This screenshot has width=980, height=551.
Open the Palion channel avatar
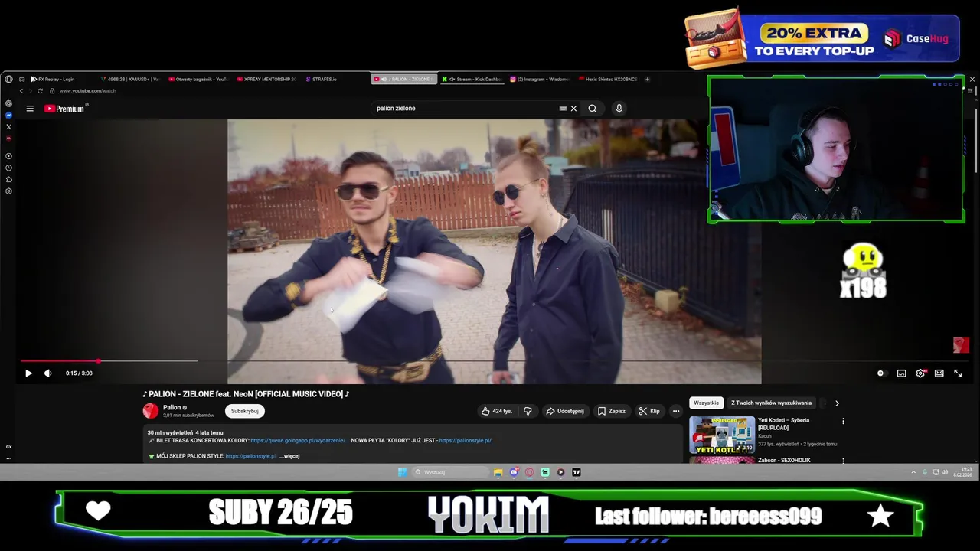coord(151,411)
